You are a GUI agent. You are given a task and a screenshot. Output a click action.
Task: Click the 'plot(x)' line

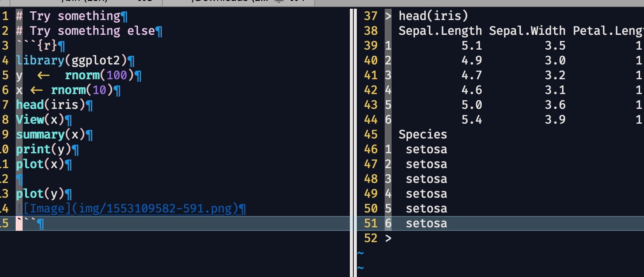[x=40, y=164]
